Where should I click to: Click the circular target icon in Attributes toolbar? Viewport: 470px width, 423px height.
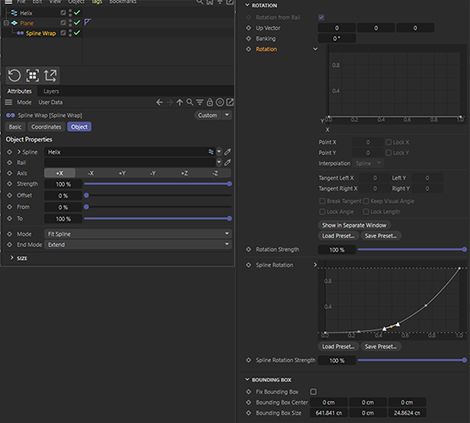click(x=220, y=102)
